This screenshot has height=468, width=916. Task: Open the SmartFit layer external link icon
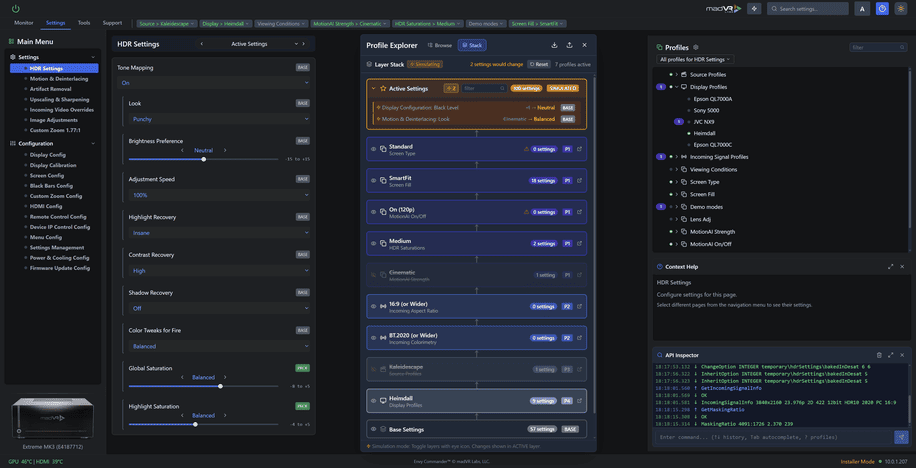579,180
